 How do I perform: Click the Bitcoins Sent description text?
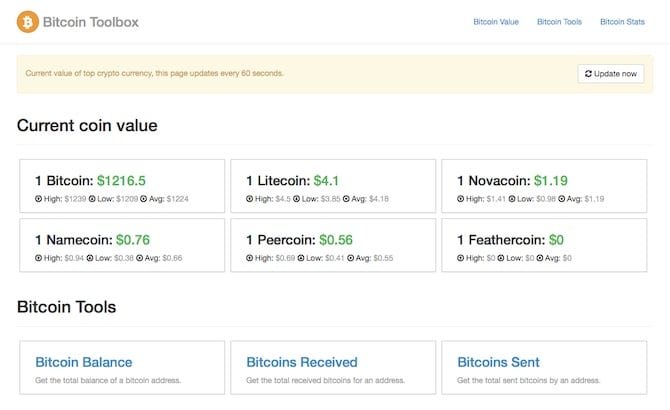[x=529, y=380]
